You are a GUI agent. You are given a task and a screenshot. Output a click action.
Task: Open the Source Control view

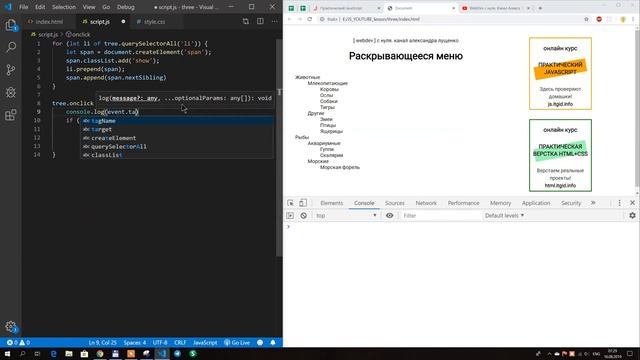point(11,70)
